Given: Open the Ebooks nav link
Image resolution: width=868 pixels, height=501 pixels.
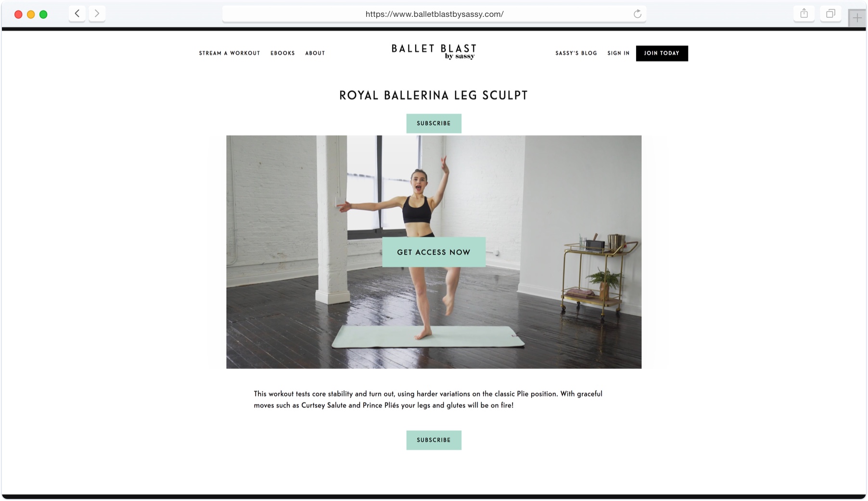Looking at the screenshot, I should tap(282, 53).
